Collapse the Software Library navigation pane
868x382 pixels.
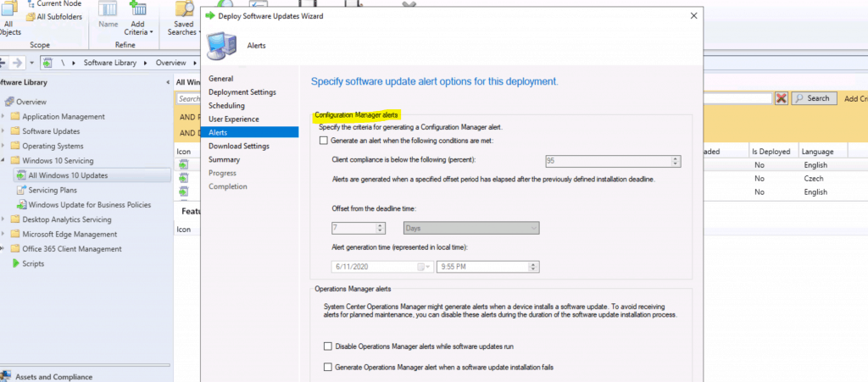pos(168,82)
